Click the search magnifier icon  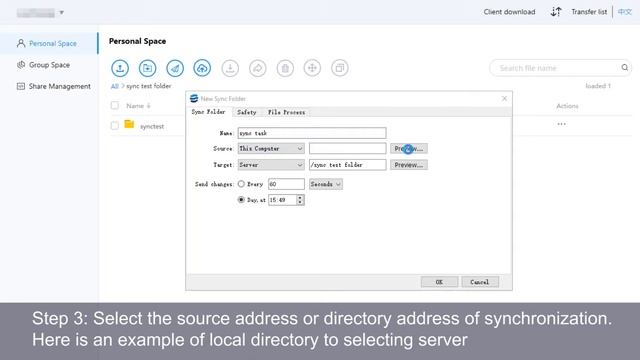point(624,68)
